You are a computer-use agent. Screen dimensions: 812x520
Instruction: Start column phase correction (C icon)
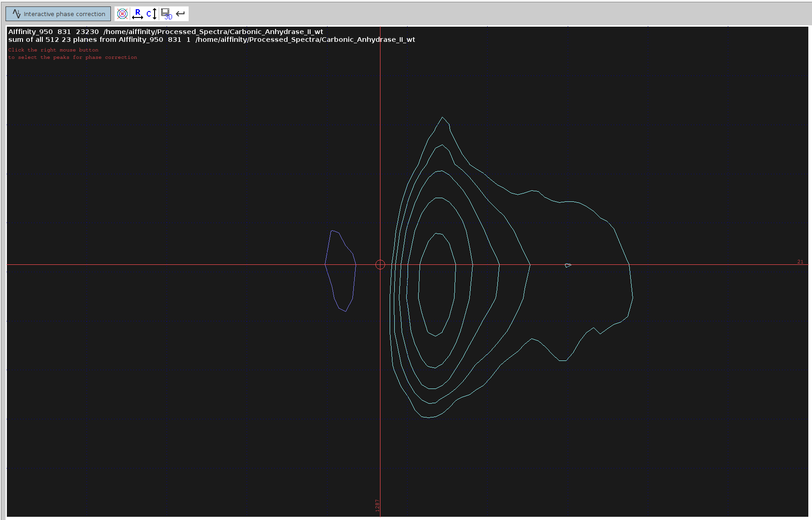[x=151, y=14]
